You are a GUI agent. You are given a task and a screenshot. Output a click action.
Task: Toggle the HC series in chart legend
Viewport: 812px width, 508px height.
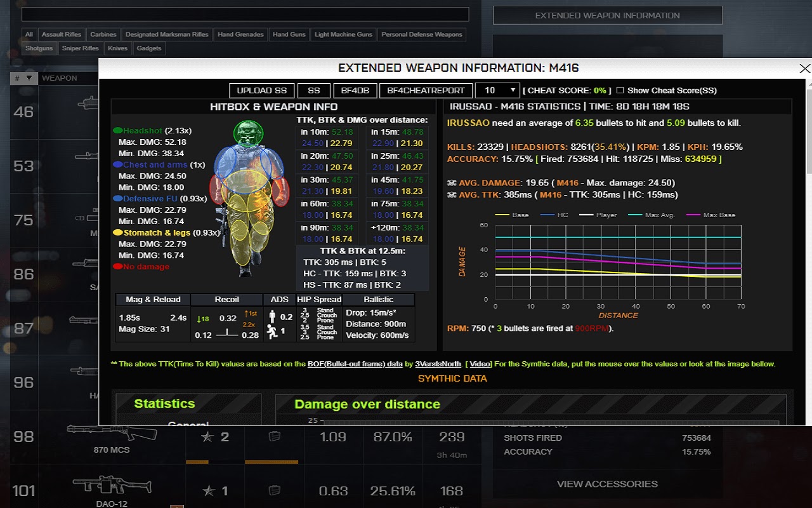coord(556,215)
